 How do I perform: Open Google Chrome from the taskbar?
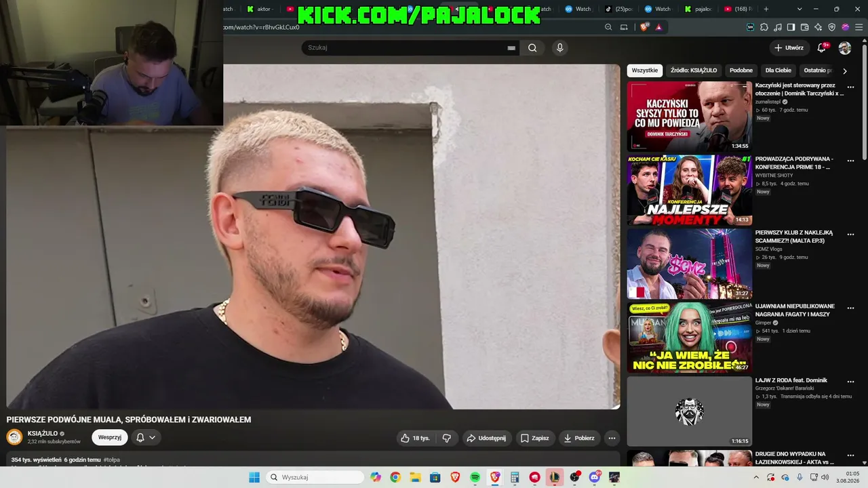(395, 477)
